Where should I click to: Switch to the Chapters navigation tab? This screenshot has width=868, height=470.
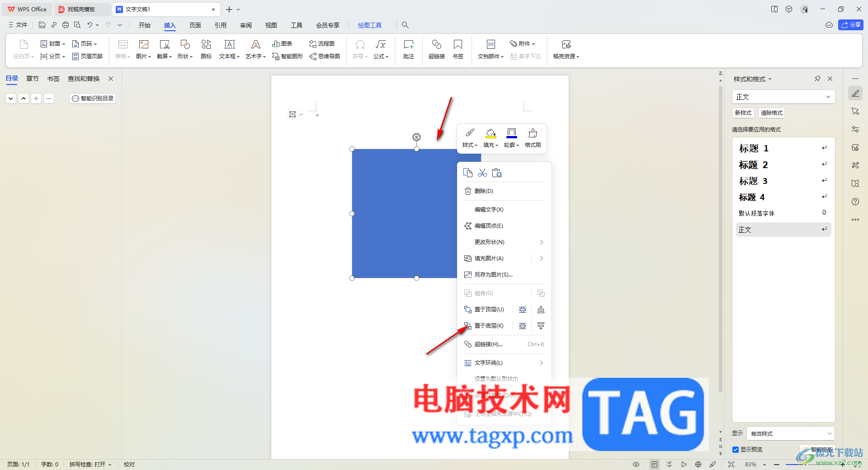click(x=33, y=79)
